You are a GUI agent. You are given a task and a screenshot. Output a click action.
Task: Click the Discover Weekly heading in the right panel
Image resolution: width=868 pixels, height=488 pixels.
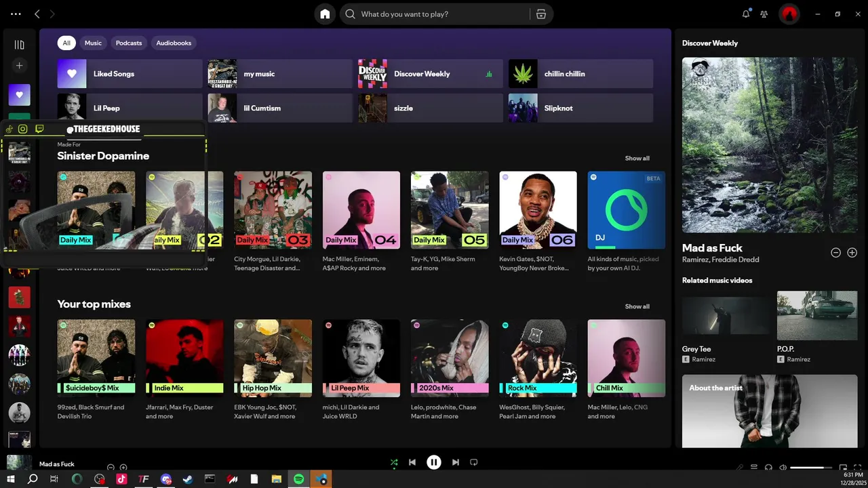pyautogui.click(x=710, y=43)
